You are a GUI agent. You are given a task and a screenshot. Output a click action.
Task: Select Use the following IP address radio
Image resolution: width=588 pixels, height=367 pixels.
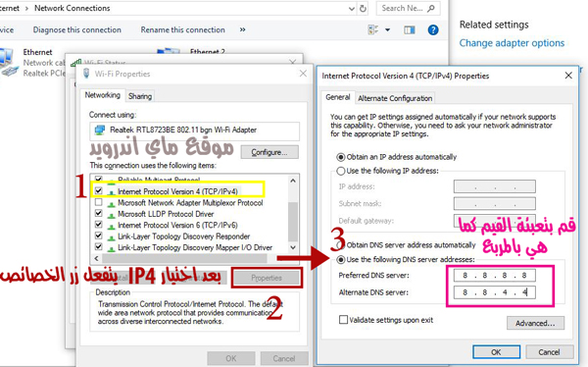340,171
